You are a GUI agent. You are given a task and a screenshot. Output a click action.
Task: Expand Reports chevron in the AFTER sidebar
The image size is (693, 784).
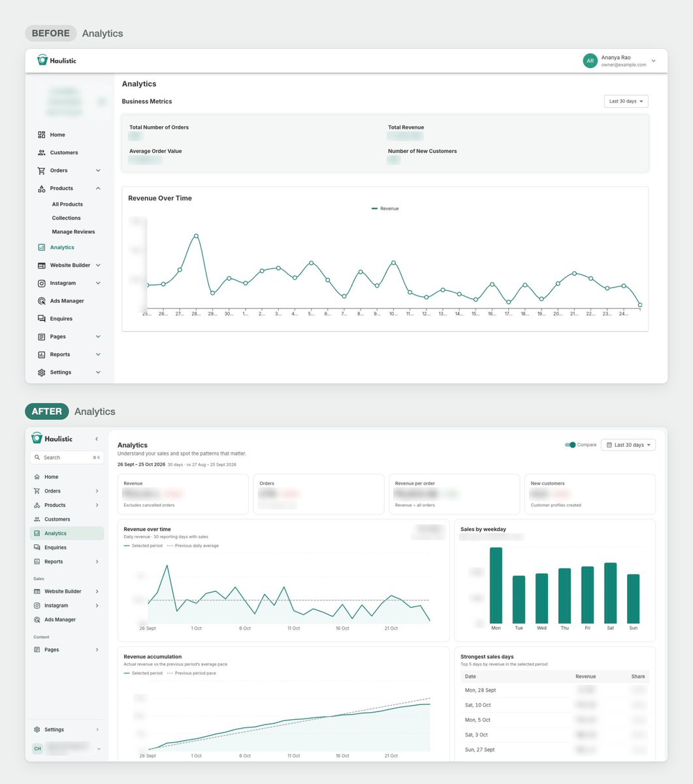(97, 562)
